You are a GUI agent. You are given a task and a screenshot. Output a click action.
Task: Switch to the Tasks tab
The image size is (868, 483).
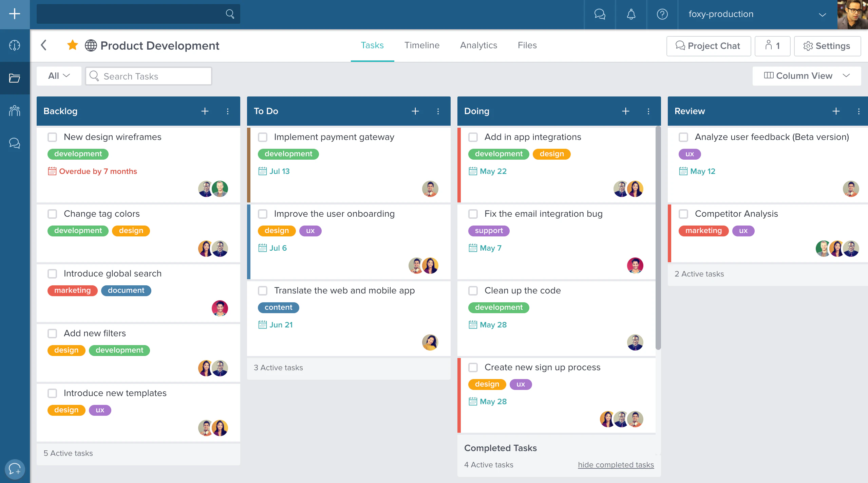point(372,45)
